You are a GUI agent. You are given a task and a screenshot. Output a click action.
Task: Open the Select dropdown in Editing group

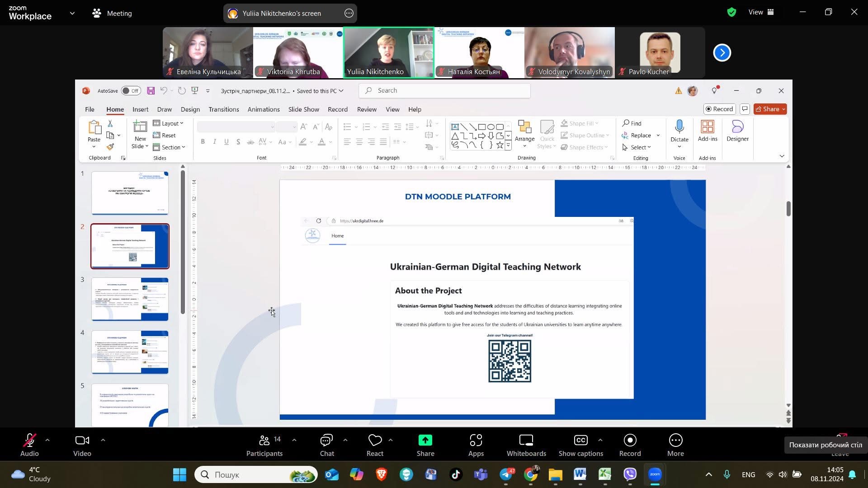coord(637,147)
